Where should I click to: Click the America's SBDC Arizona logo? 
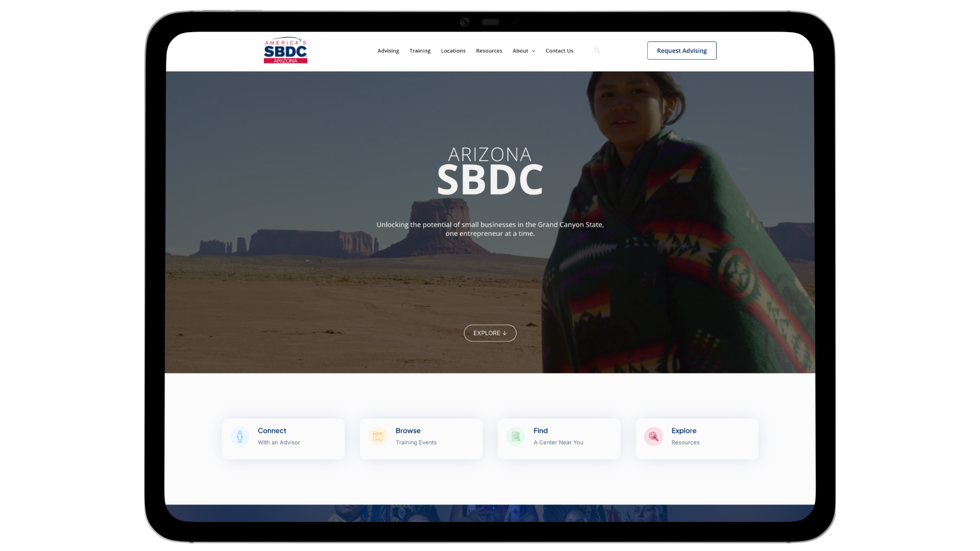pyautogui.click(x=285, y=51)
